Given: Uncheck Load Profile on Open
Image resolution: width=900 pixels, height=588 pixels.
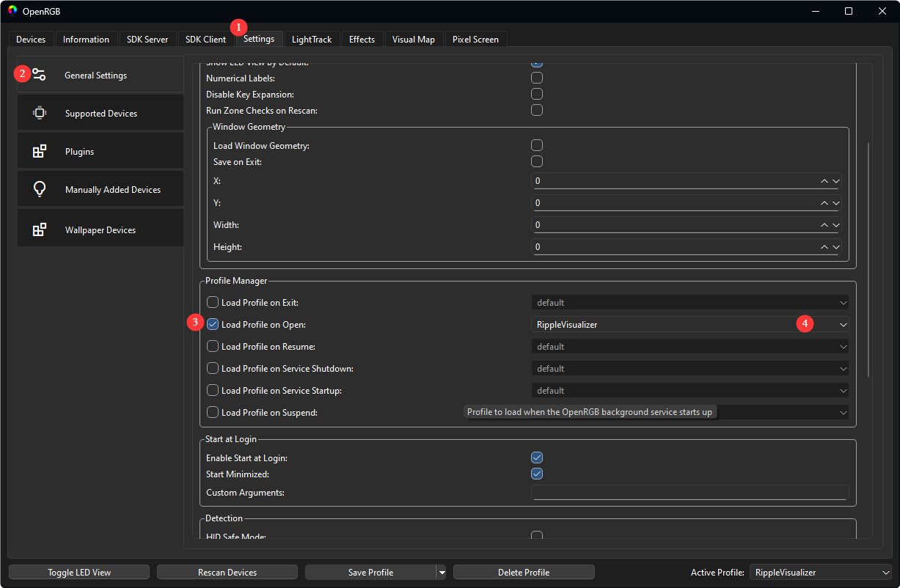Looking at the screenshot, I should coord(213,324).
